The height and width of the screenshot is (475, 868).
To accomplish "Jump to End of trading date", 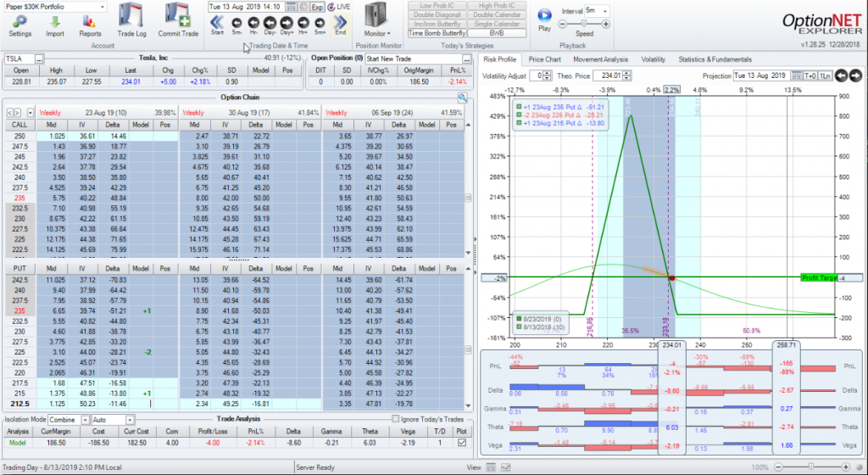I will pyautogui.click(x=341, y=22).
